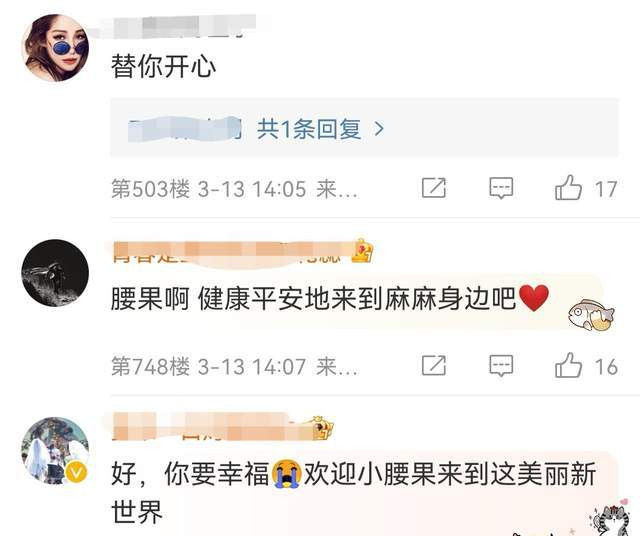Click the chevron after 共1条回复
The width and height of the screenshot is (640, 536).
[379, 129]
